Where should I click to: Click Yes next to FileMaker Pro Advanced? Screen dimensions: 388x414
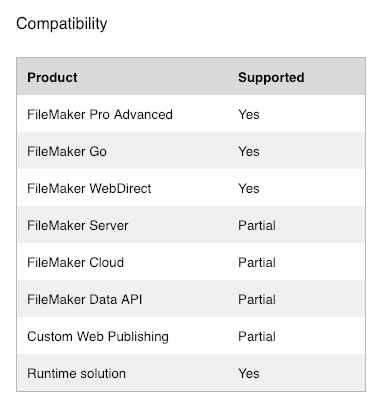coord(249,115)
